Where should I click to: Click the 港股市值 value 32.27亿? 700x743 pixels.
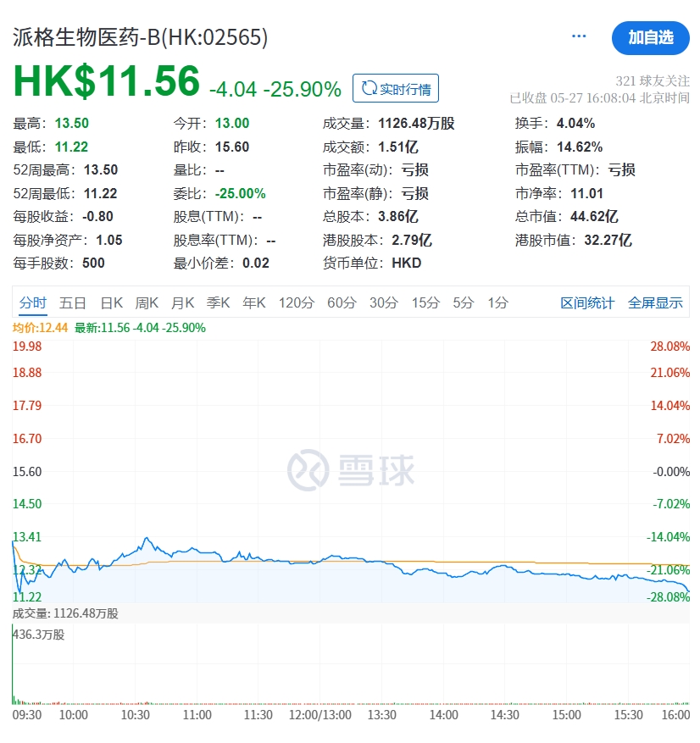608,240
